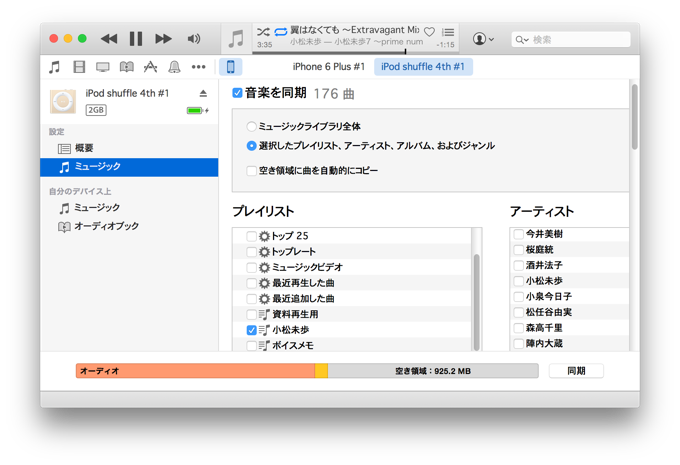Eject the iPod shuffle
The image size is (680, 465).
click(x=203, y=93)
